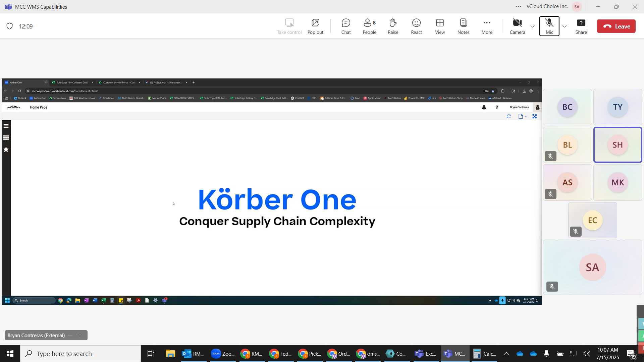Click the shared browser address bar
Image resolution: width=644 pixels, height=362 pixels.
(x=255, y=91)
